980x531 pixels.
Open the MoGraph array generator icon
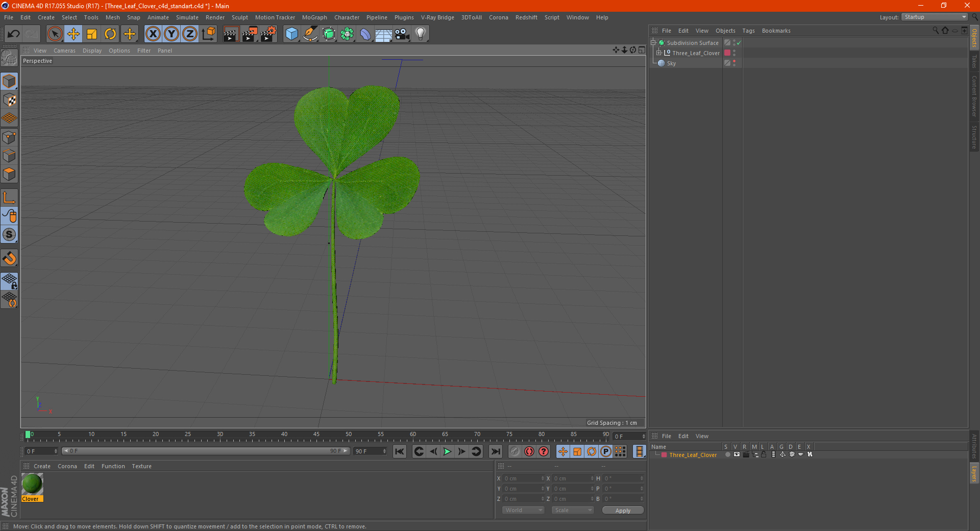coord(347,34)
